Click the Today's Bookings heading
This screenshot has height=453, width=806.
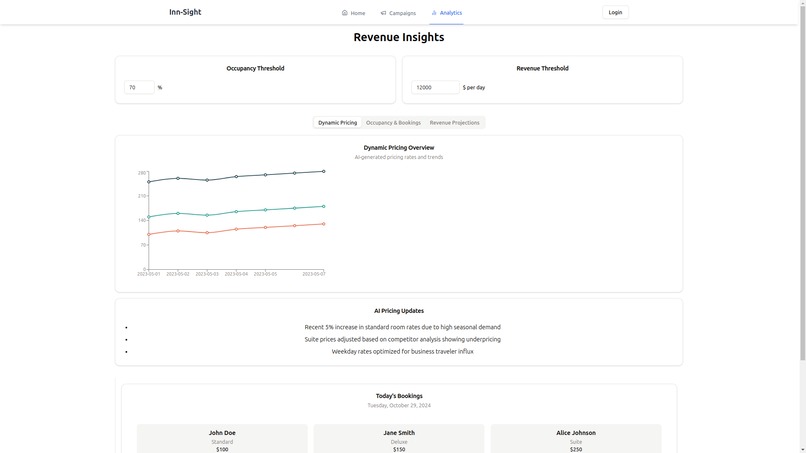pos(399,396)
